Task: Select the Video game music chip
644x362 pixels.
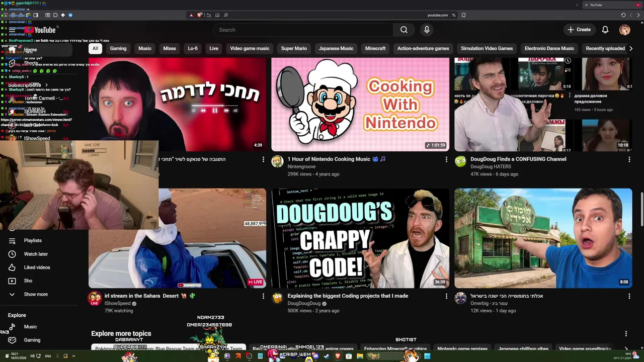Action: (250, 48)
